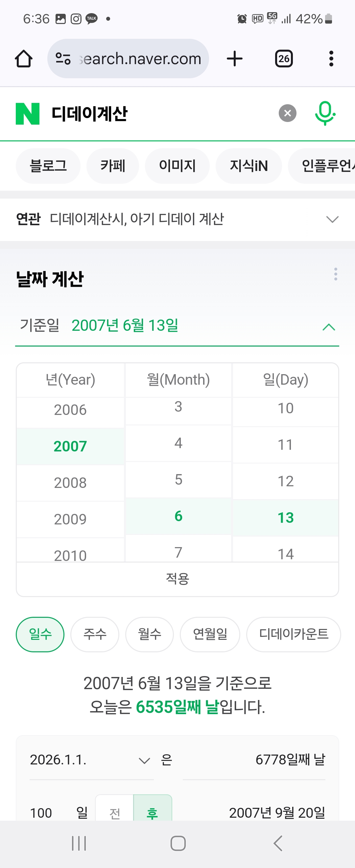355x868 pixels.
Task: Open the browser three-dot menu
Action: (331, 59)
